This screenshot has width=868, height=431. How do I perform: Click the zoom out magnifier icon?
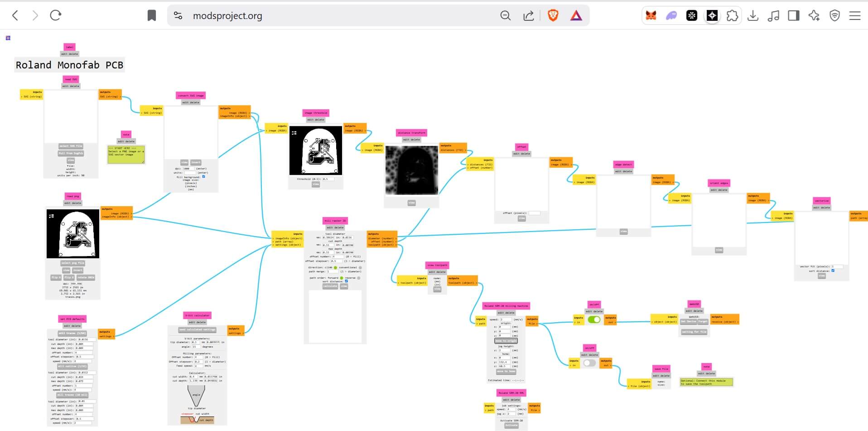click(506, 16)
